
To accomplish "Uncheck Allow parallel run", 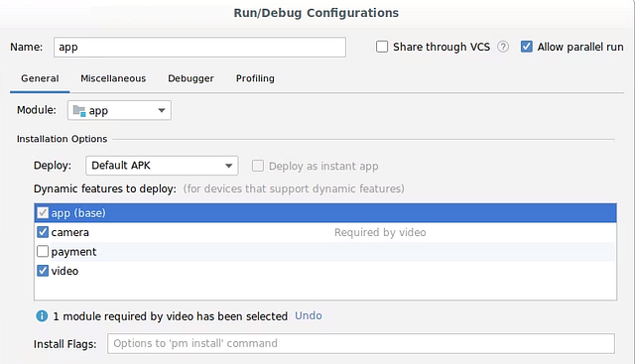I will click(x=527, y=47).
